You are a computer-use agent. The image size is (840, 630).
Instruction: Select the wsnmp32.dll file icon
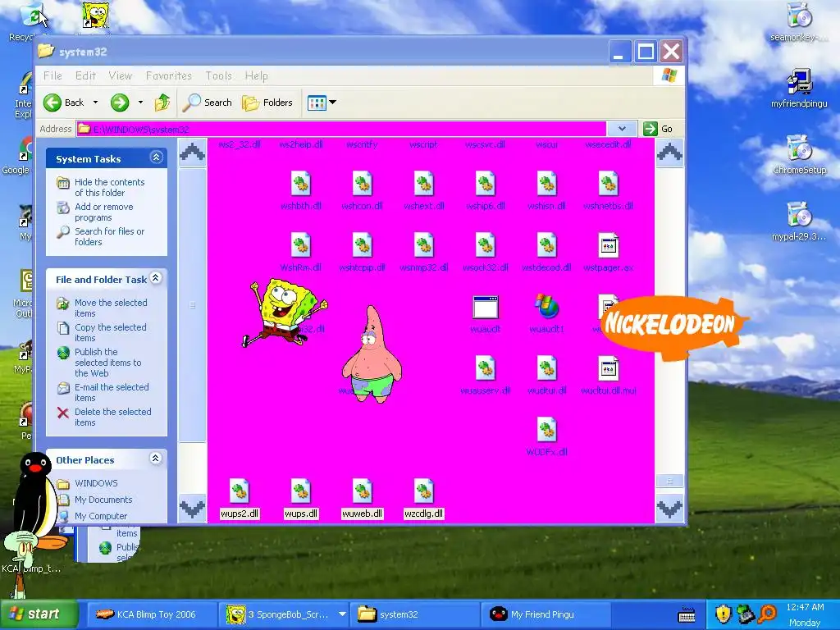click(x=424, y=245)
